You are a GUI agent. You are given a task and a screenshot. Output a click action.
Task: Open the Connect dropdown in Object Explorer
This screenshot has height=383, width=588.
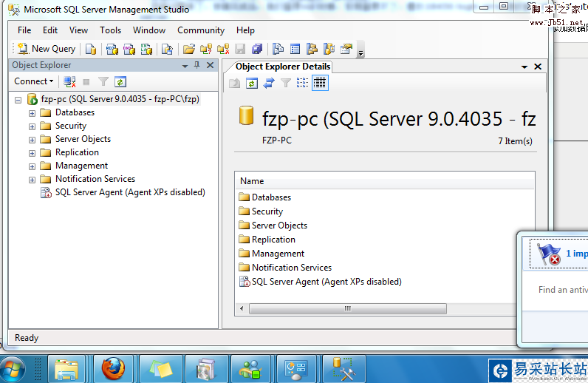tap(34, 81)
